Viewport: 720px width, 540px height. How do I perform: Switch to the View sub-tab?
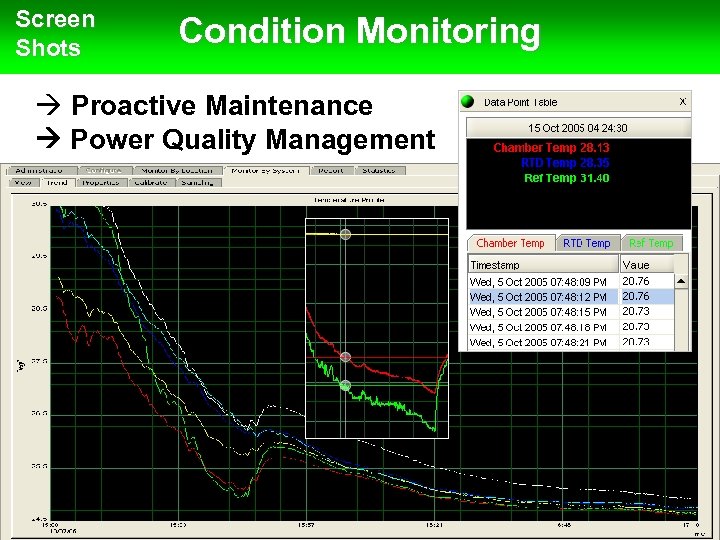24,182
